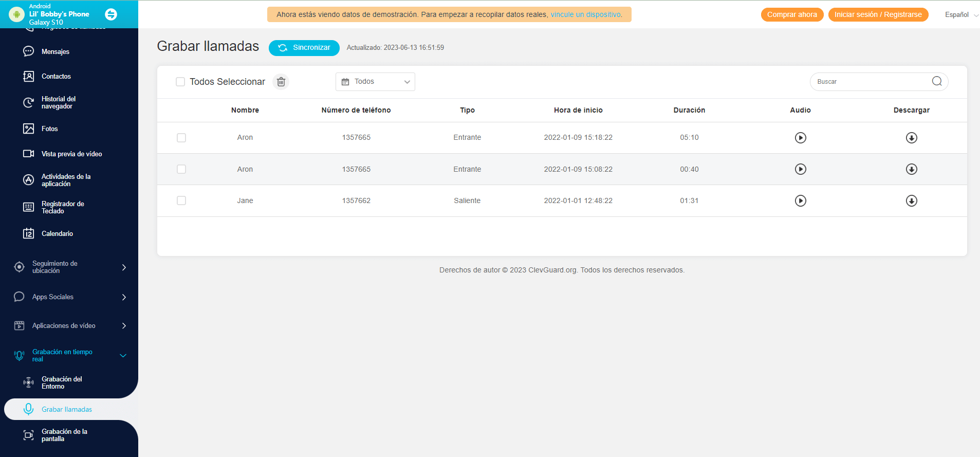Viewport: 980px width, 457px height.
Task: Download the 00:40 call recording
Action: 912,169
